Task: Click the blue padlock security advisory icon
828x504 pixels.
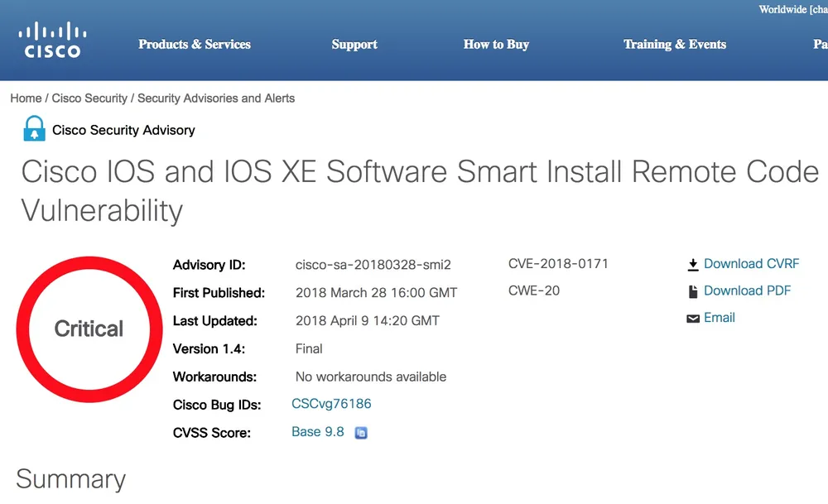Action: [x=34, y=129]
